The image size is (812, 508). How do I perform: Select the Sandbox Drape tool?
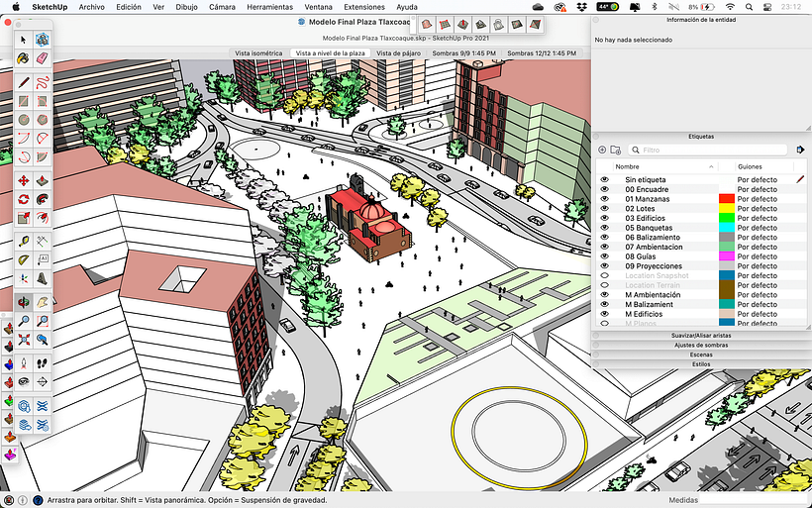coord(499,24)
